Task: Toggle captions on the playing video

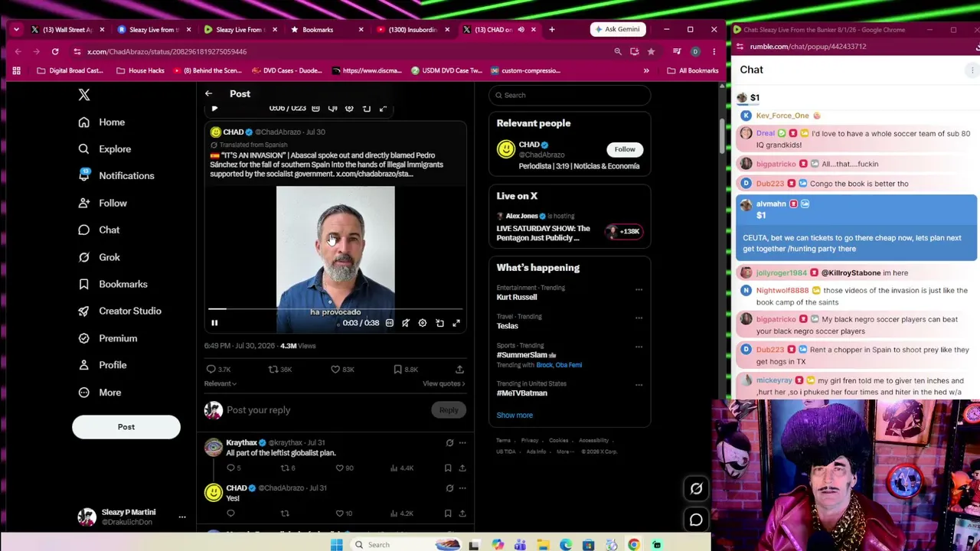Action: pos(390,323)
